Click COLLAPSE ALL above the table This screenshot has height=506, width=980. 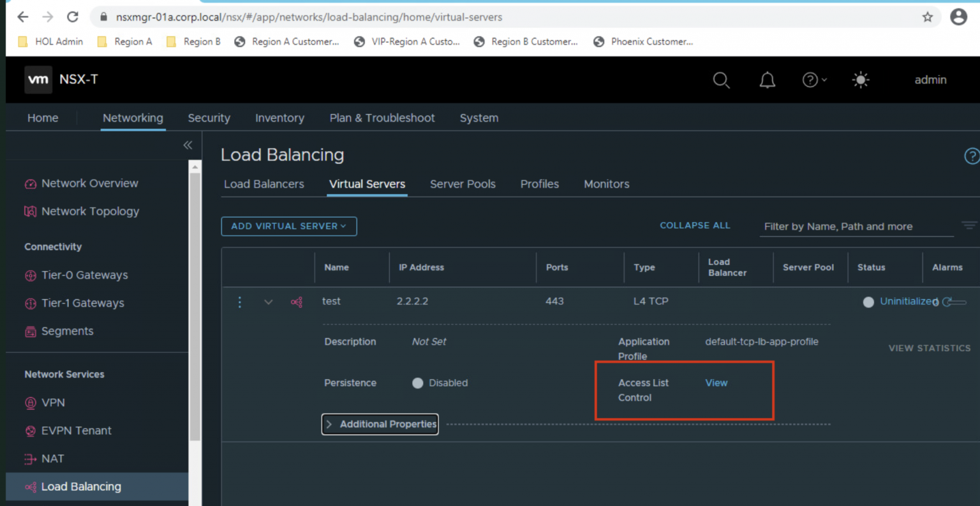pos(695,225)
